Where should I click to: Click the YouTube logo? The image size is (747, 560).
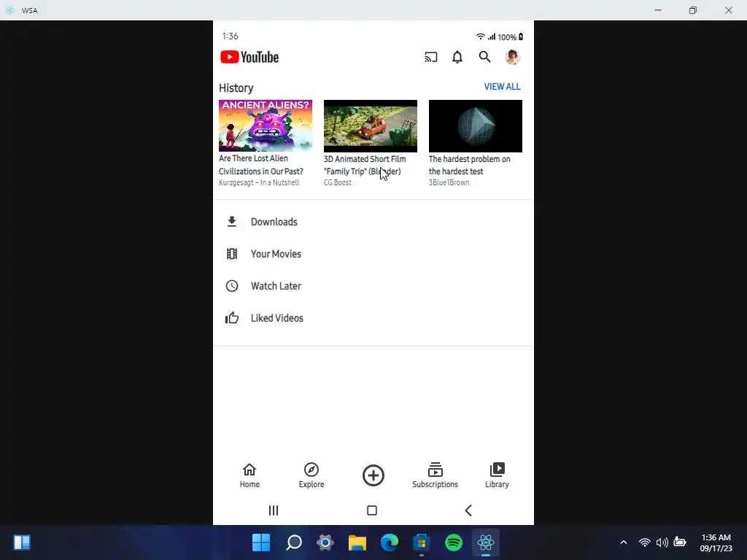click(249, 57)
